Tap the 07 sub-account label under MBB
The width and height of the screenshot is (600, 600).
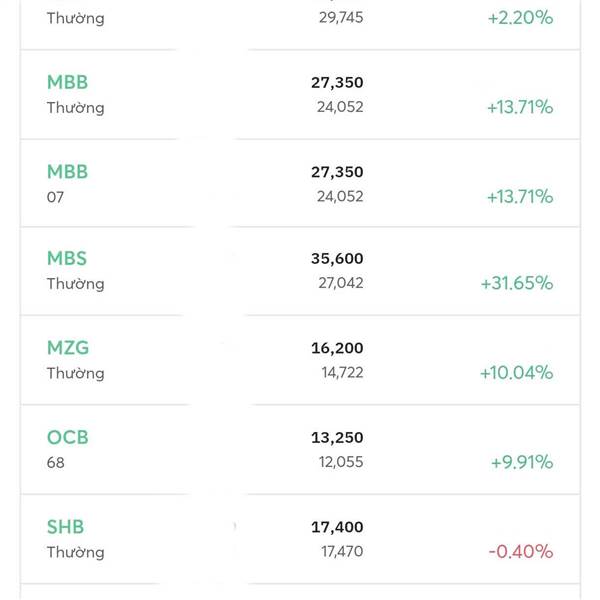point(55,197)
